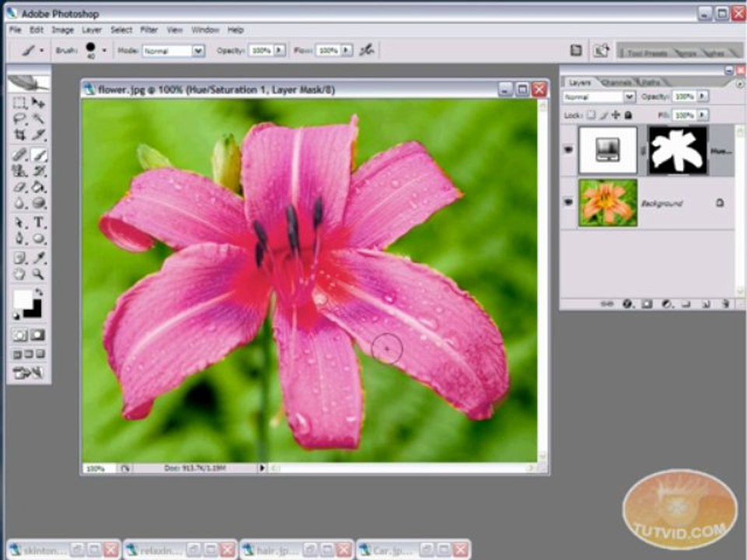This screenshot has height=560, width=747.
Task: Select the Lasso tool
Action: tap(19, 118)
